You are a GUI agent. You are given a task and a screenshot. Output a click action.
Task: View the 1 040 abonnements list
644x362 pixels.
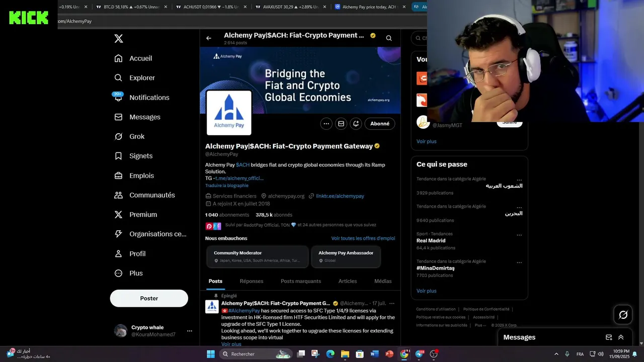pyautogui.click(x=227, y=215)
